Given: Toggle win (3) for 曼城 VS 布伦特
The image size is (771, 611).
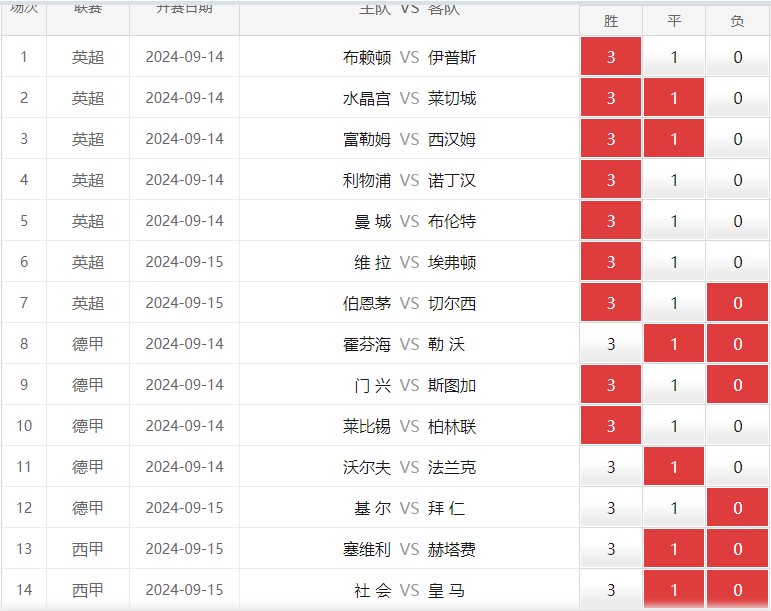Looking at the screenshot, I should pyautogui.click(x=611, y=220).
